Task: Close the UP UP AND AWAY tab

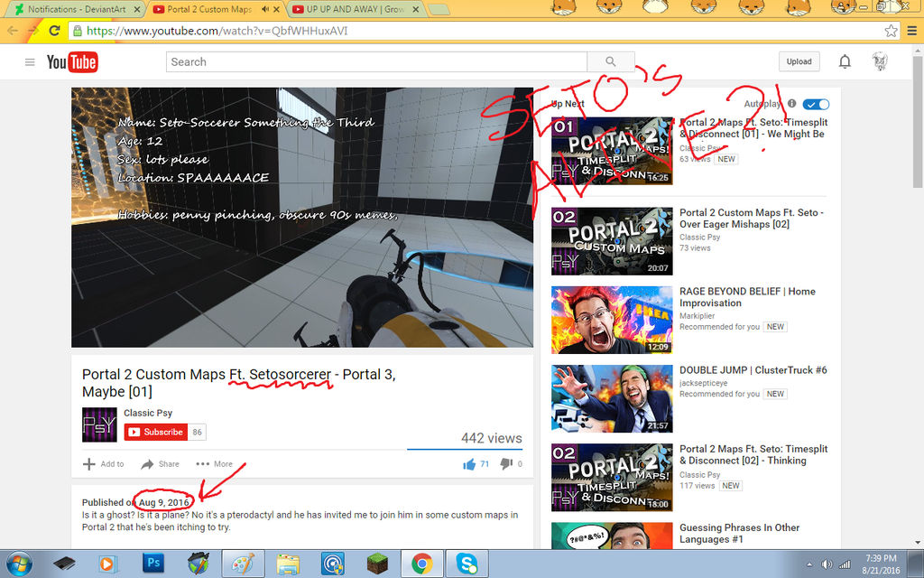Action: pyautogui.click(x=415, y=9)
